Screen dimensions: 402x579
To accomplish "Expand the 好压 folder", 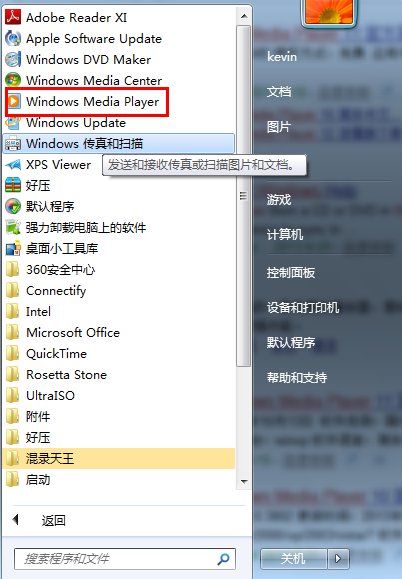I will [118, 438].
